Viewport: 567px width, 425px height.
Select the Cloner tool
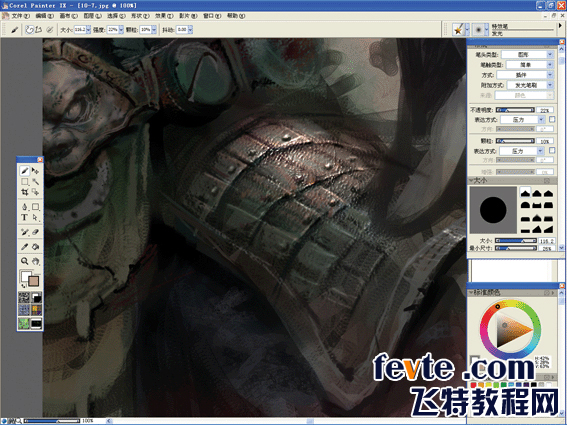click(x=25, y=232)
